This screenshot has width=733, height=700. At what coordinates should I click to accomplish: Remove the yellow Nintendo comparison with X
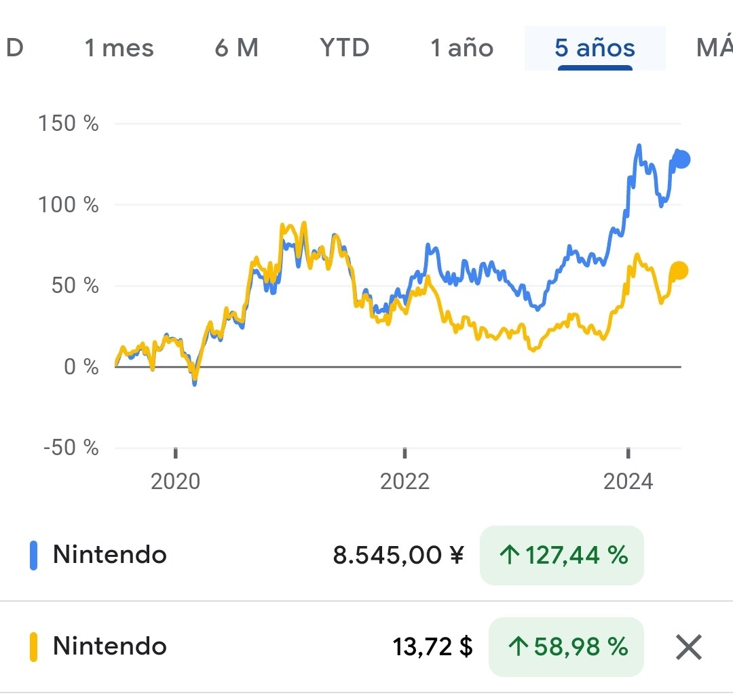coord(688,648)
